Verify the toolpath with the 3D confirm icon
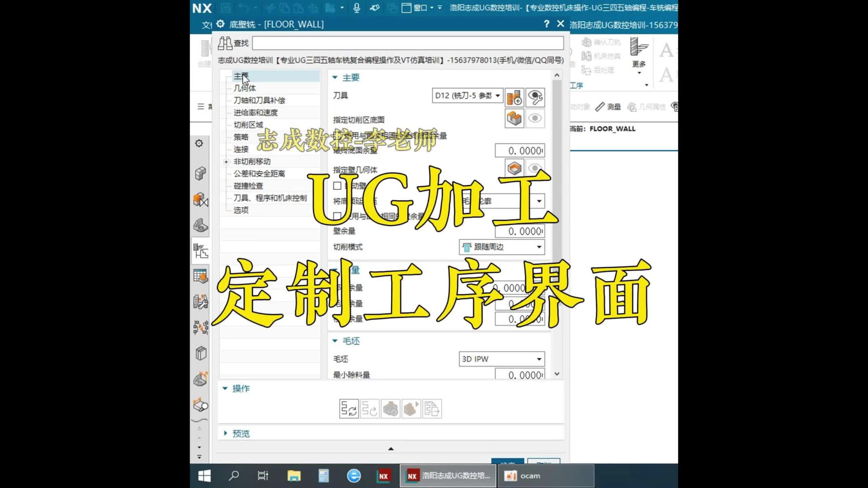Viewport: 868px width, 488px height. [x=391, y=409]
